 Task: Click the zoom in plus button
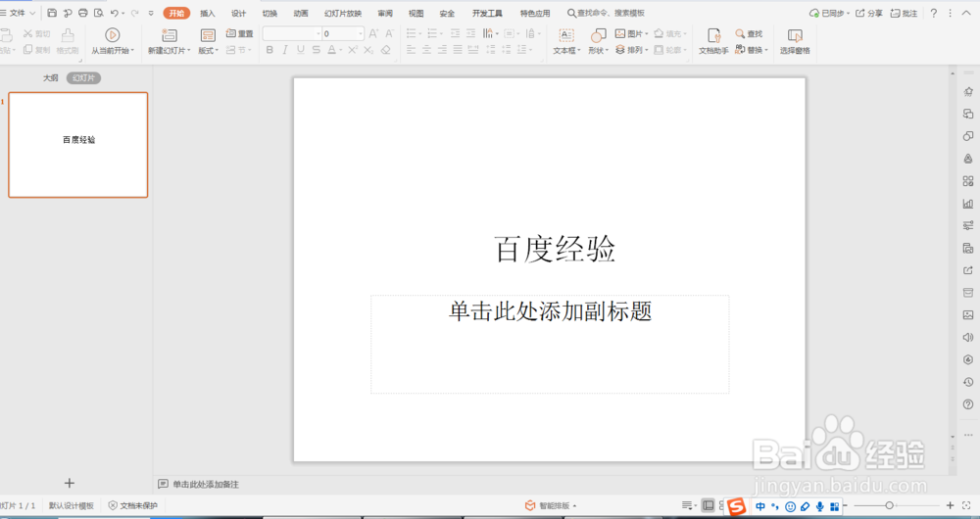point(950,505)
